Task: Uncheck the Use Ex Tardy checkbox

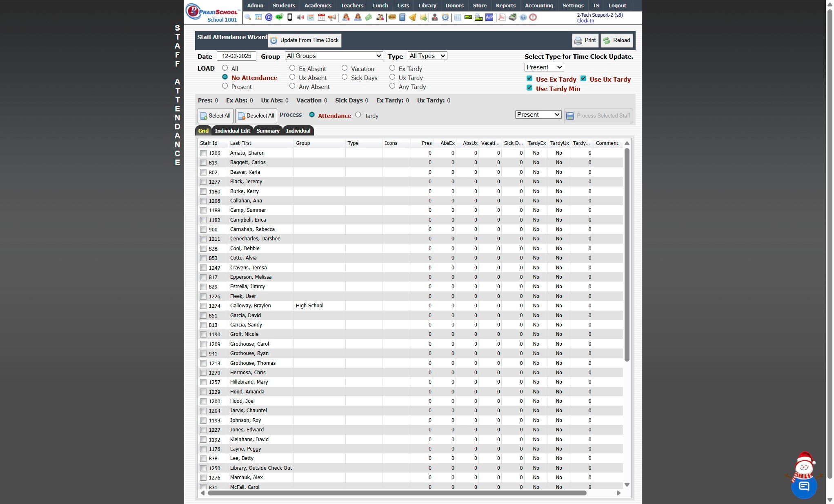Action: (529, 79)
